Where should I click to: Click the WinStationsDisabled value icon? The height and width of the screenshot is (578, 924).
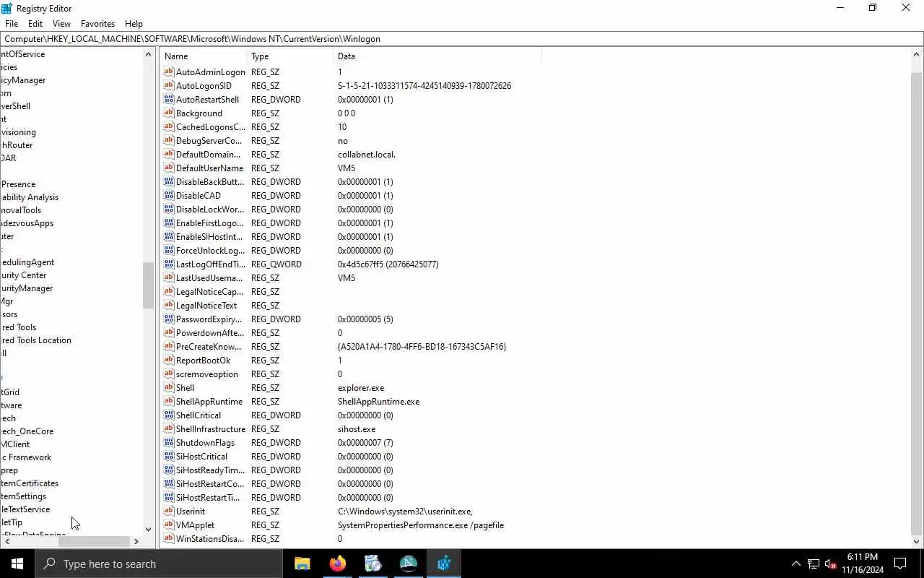pyautogui.click(x=169, y=538)
